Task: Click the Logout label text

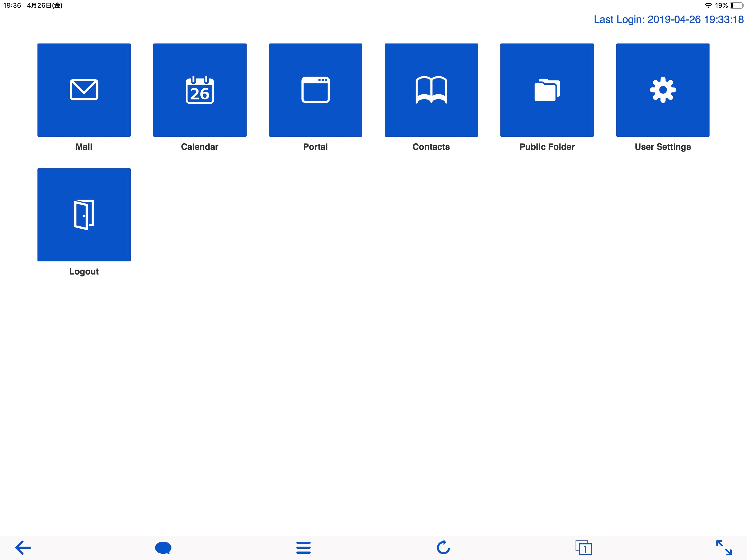Action: 84,272
